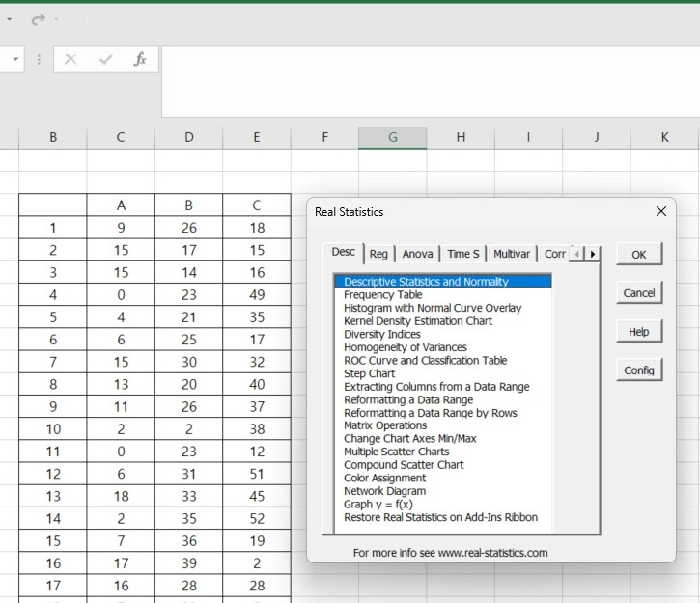Screen dimensions: 700x603
Task: Select column C header
Action: click(x=121, y=137)
